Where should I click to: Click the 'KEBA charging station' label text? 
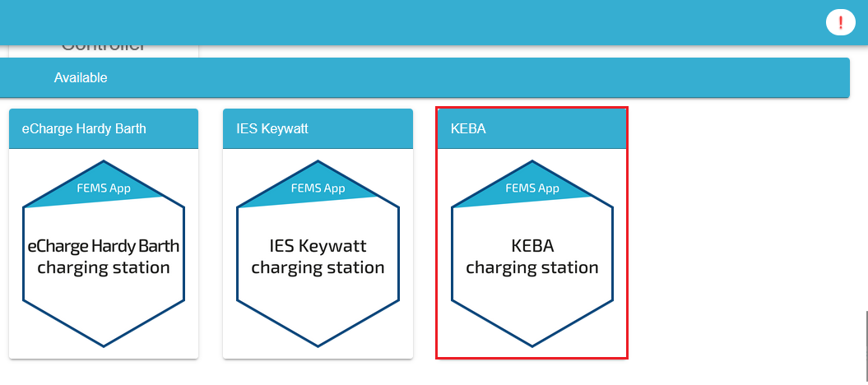pos(532,257)
